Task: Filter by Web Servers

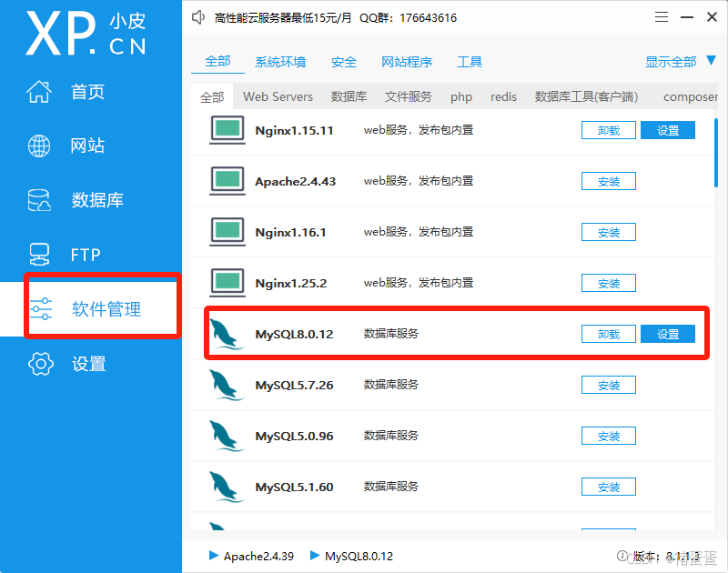Action: coord(278,96)
